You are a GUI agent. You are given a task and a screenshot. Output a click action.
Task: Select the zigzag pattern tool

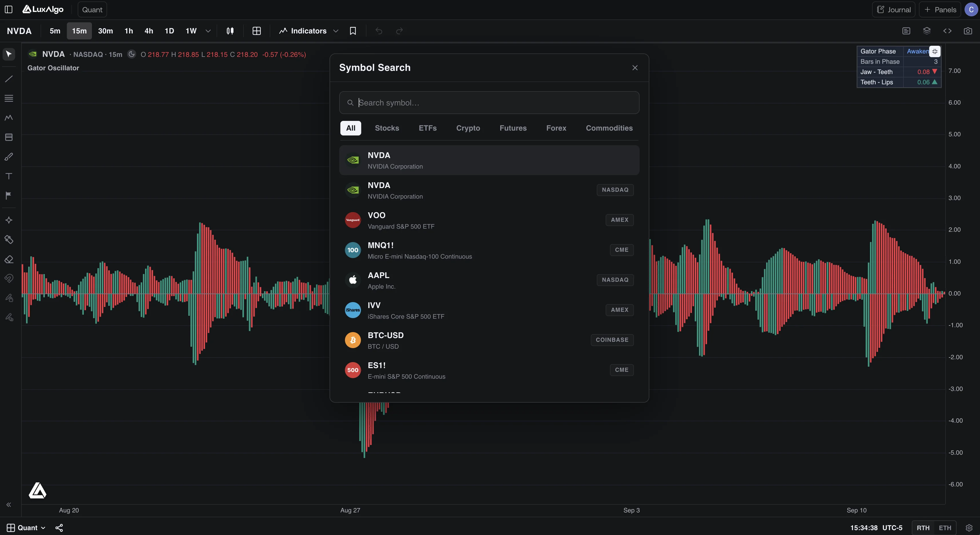click(x=9, y=118)
